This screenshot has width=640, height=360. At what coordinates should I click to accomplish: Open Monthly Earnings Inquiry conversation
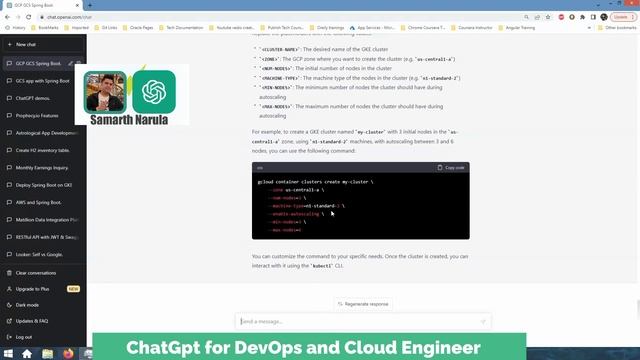[43, 168]
